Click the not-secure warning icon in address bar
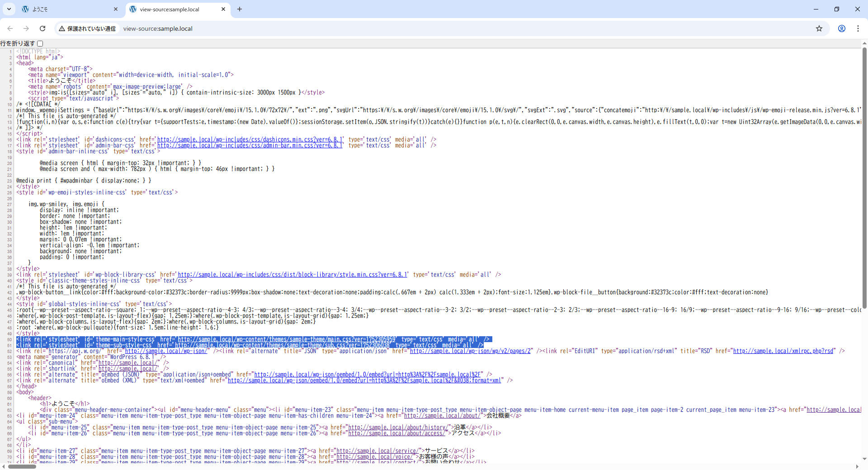The width and height of the screenshot is (868, 470). click(62, 28)
